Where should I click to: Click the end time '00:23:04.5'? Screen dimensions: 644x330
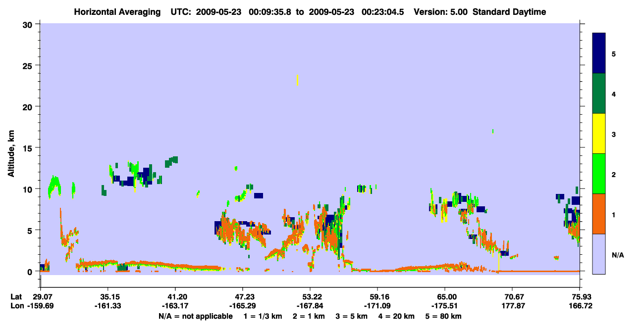(383, 12)
